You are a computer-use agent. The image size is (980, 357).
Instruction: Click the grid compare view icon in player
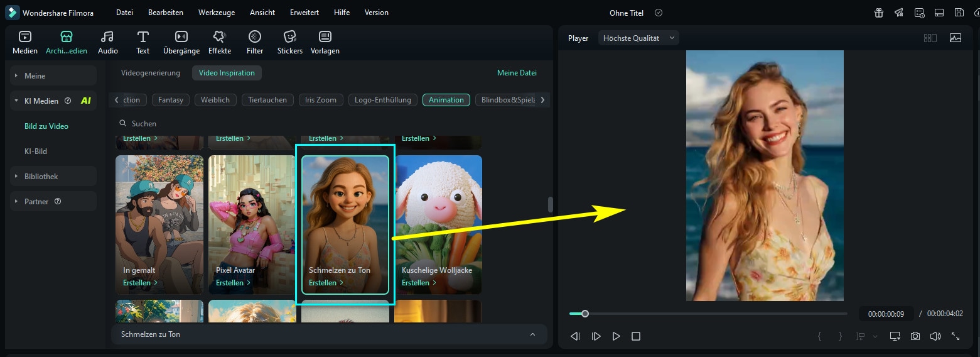tap(930, 38)
